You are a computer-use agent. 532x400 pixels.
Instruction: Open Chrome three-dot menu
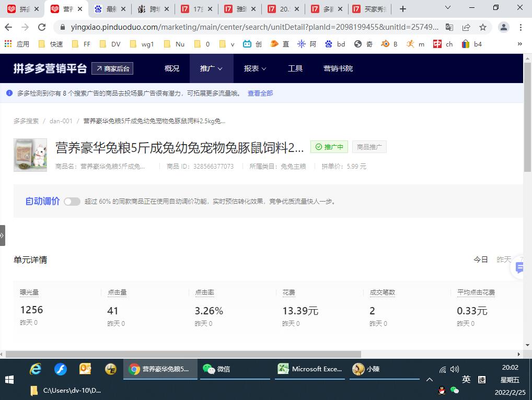(521, 27)
